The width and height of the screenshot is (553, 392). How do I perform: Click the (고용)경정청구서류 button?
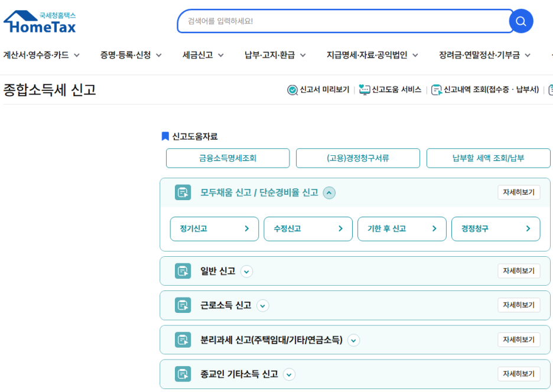358,158
